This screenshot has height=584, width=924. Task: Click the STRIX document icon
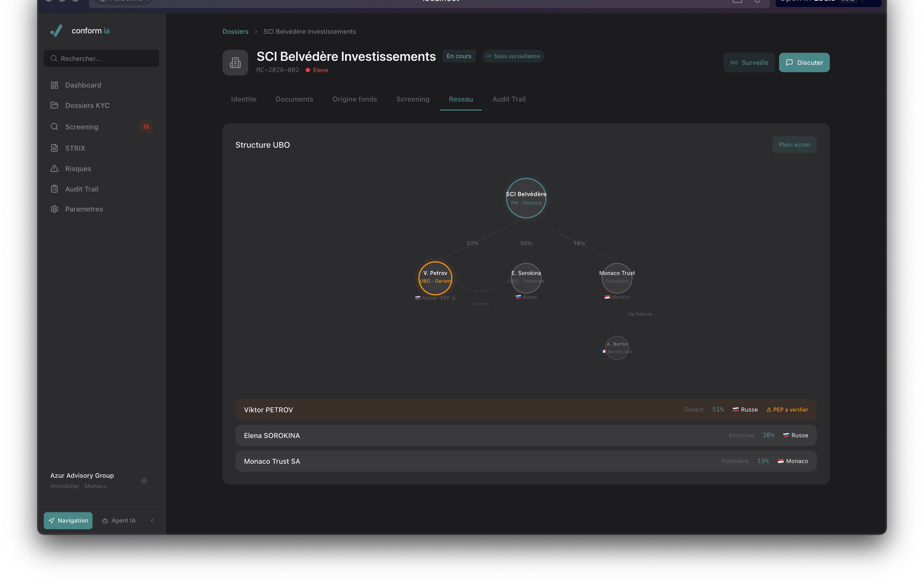(54, 148)
